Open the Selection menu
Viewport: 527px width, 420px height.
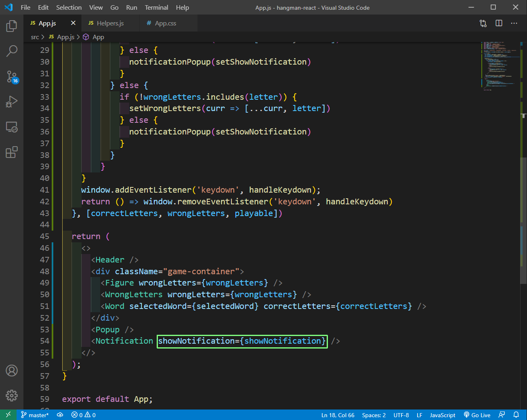pos(69,7)
